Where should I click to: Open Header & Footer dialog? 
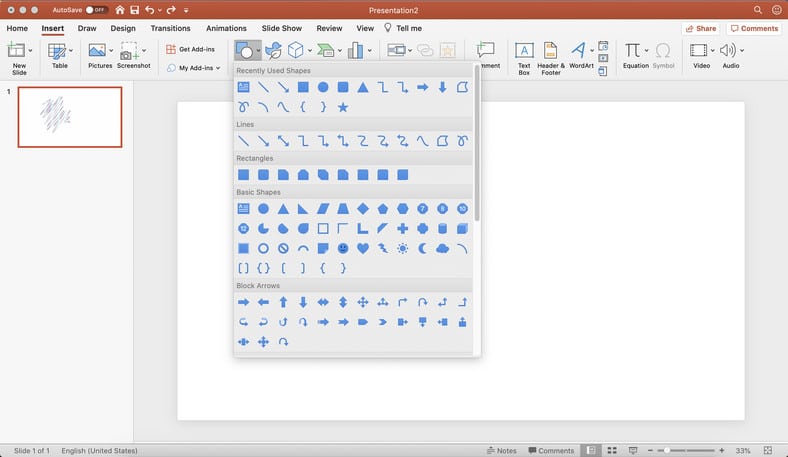551,58
